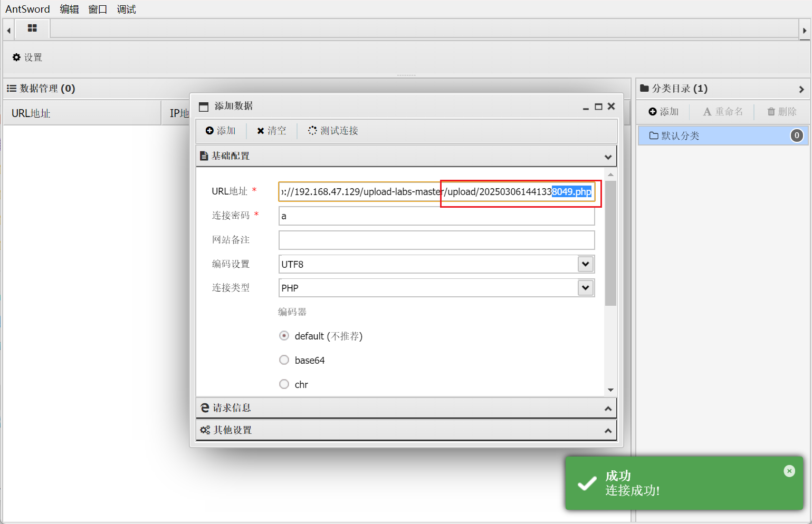Screen dimensions: 812x524
Task: Click 添加 in category panel
Action: [664, 111]
